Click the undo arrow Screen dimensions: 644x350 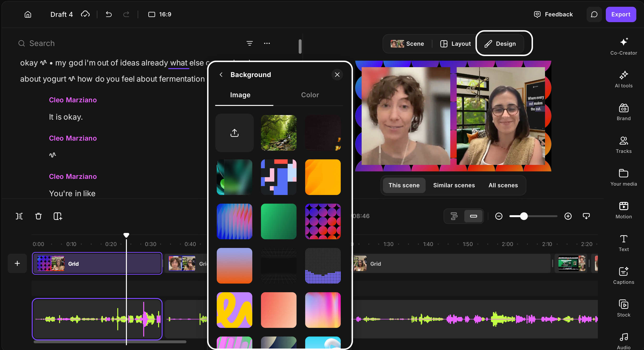pyautogui.click(x=109, y=14)
